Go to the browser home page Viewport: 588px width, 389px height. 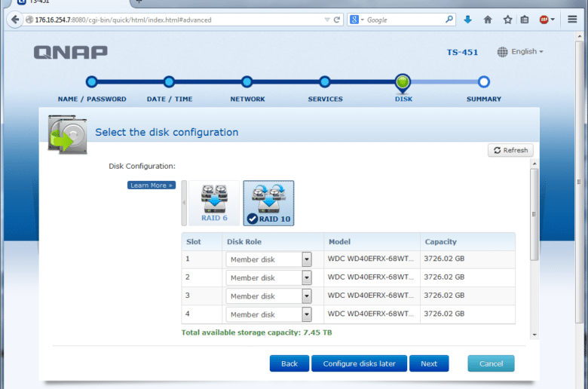(488, 20)
